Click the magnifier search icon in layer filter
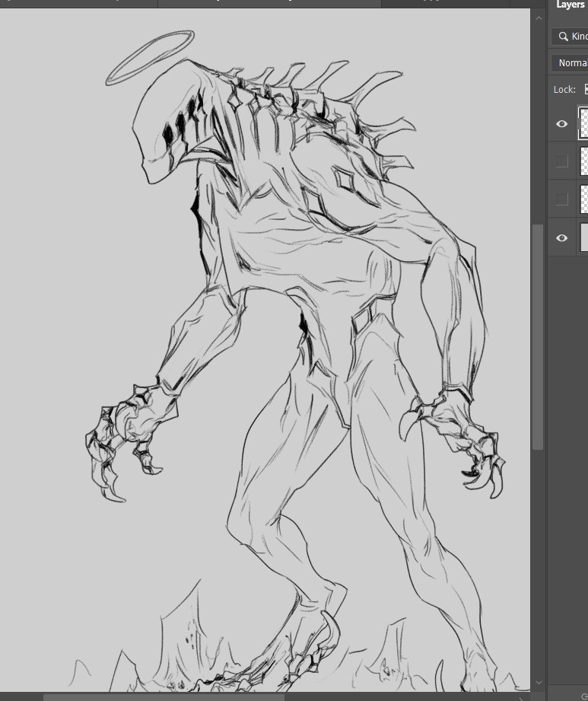The image size is (588, 701). pyautogui.click(x=563, y=37)
